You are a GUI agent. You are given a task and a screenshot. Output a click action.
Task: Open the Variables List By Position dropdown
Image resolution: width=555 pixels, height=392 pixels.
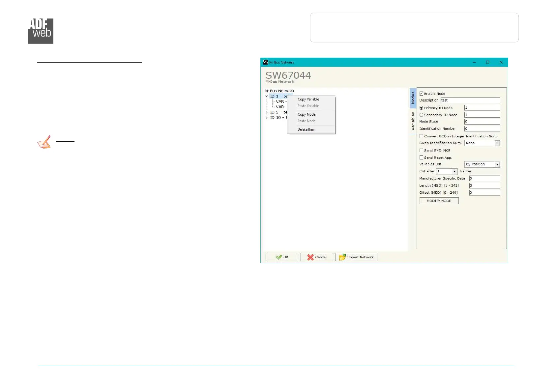[482, 164]
